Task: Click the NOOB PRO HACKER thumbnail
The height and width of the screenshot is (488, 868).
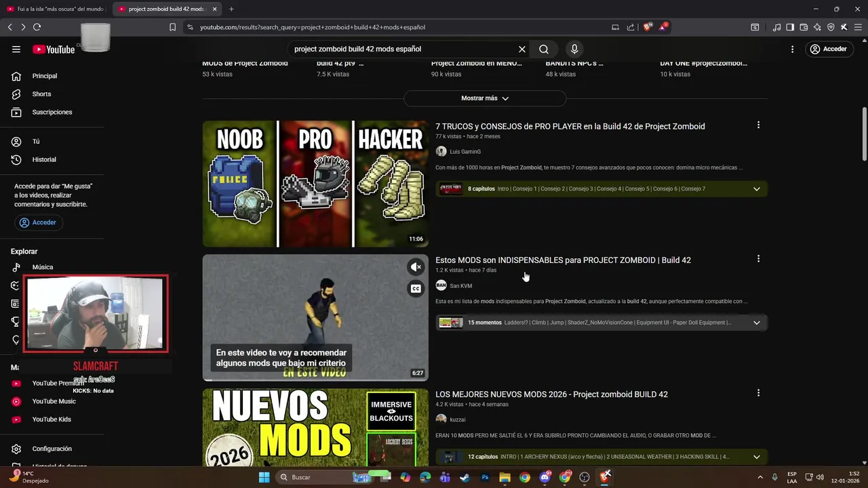Action: click(315, 184)
